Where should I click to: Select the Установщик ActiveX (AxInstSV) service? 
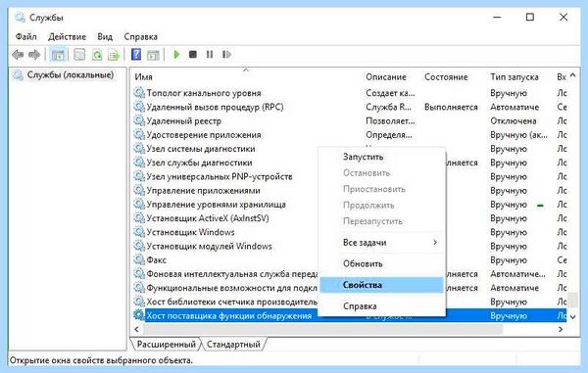(208, 218)
